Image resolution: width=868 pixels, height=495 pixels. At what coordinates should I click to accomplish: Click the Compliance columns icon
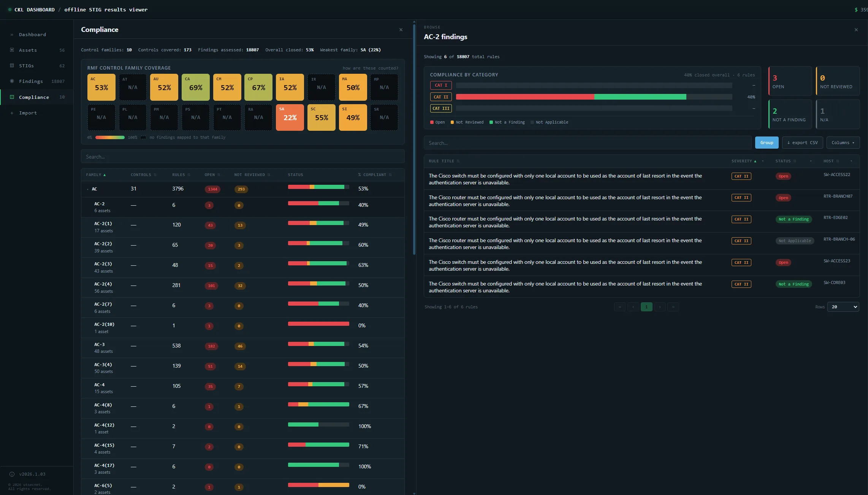tap(12, 97)
